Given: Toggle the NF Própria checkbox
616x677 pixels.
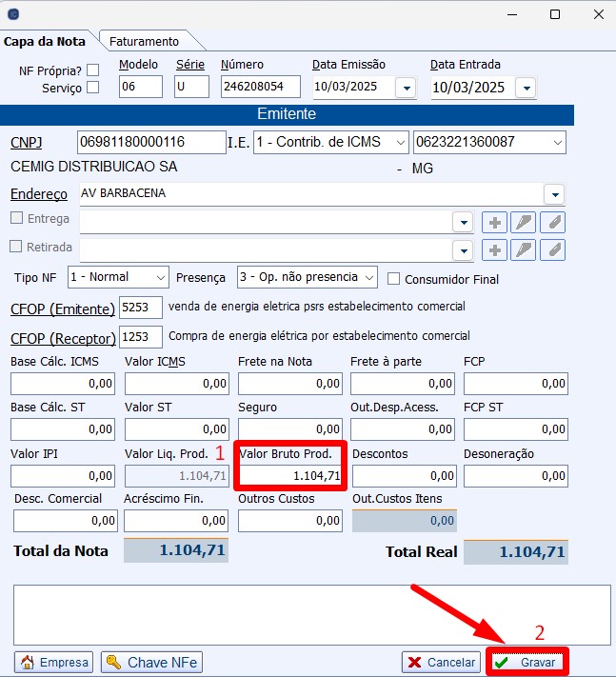Looking at the screenshot, I should coord(92,70).
